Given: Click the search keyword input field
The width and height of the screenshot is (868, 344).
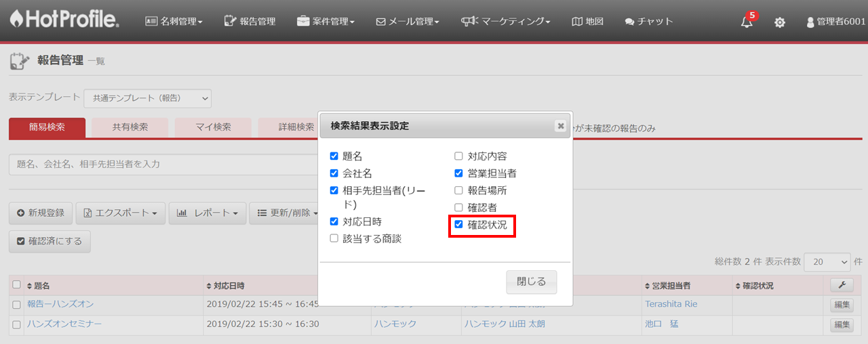Looking at the screenshot, I should (163, 164).
